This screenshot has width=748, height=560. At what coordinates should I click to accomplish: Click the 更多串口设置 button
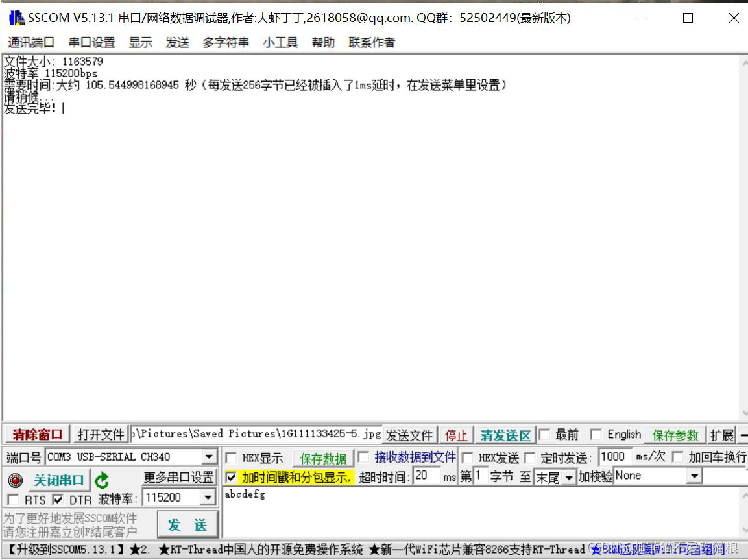pos(179,478)
